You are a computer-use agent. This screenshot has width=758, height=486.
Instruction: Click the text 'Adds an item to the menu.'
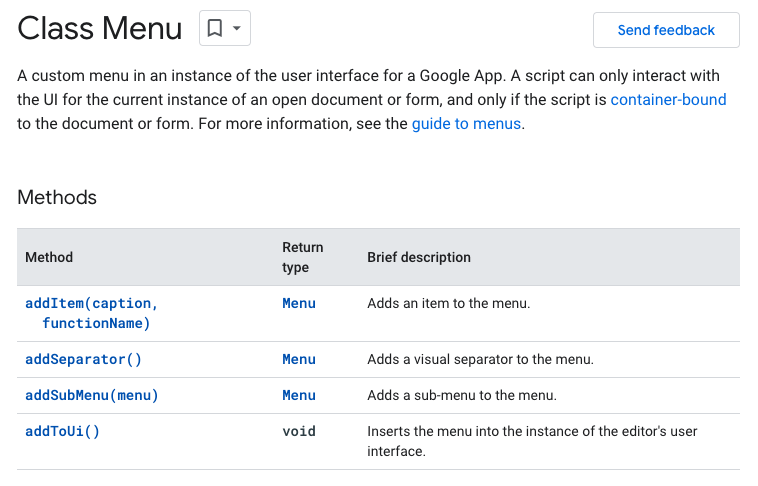click(449, 303)
